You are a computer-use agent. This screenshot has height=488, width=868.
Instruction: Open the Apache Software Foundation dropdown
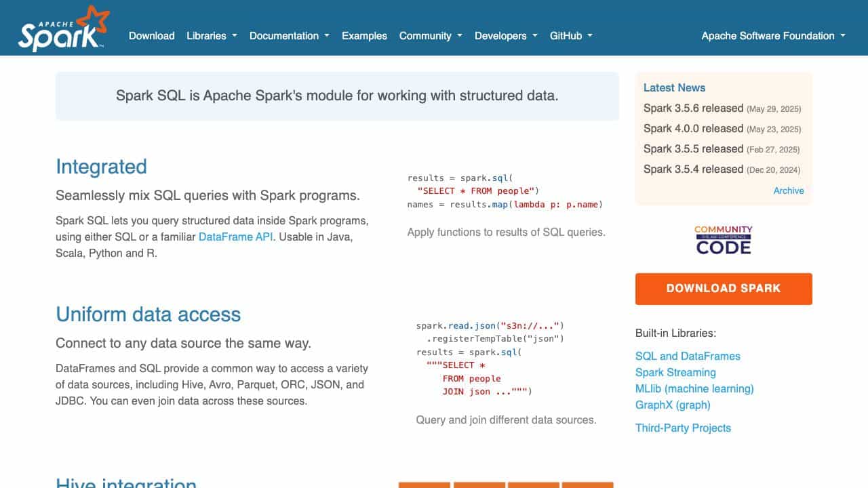click(773, 36)
